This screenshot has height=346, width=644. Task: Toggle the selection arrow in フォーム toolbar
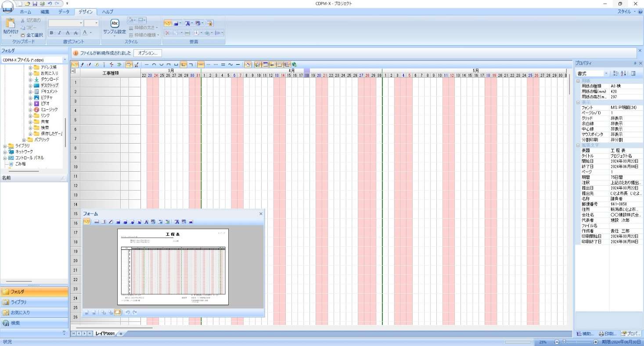[x=86, y=222]
